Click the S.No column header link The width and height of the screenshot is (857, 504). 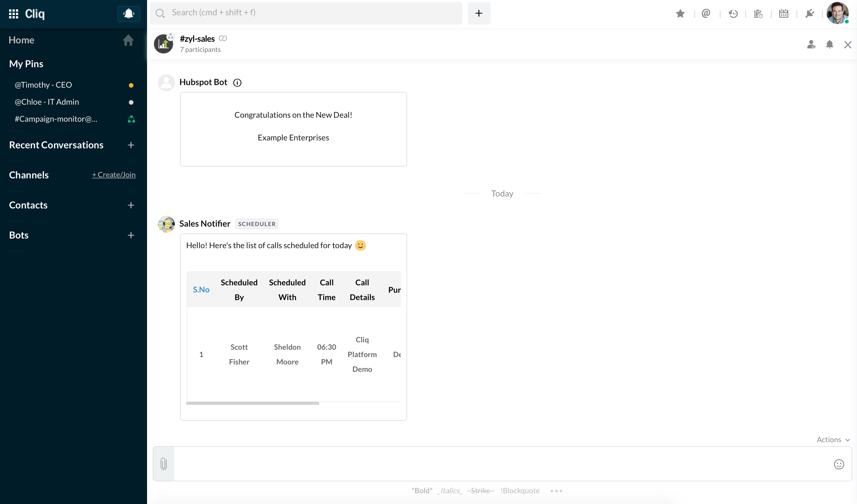[x=201, y=290]
